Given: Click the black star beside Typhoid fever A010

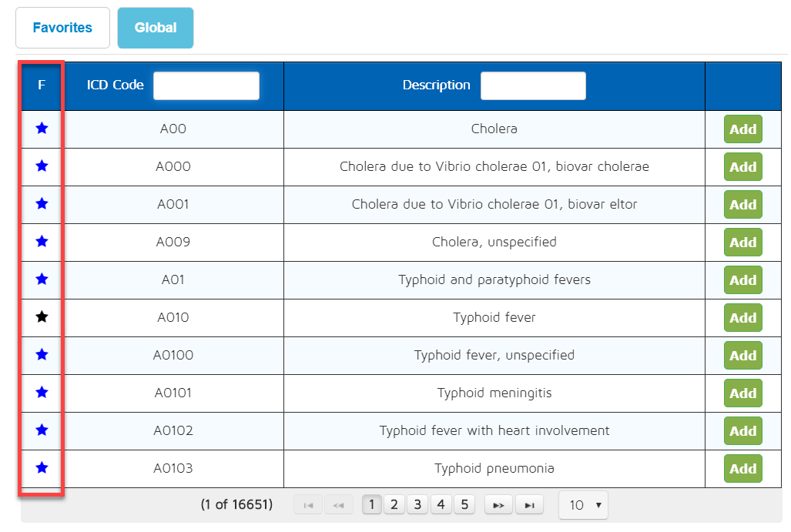Looking at the screenshot, I should 42,317.
